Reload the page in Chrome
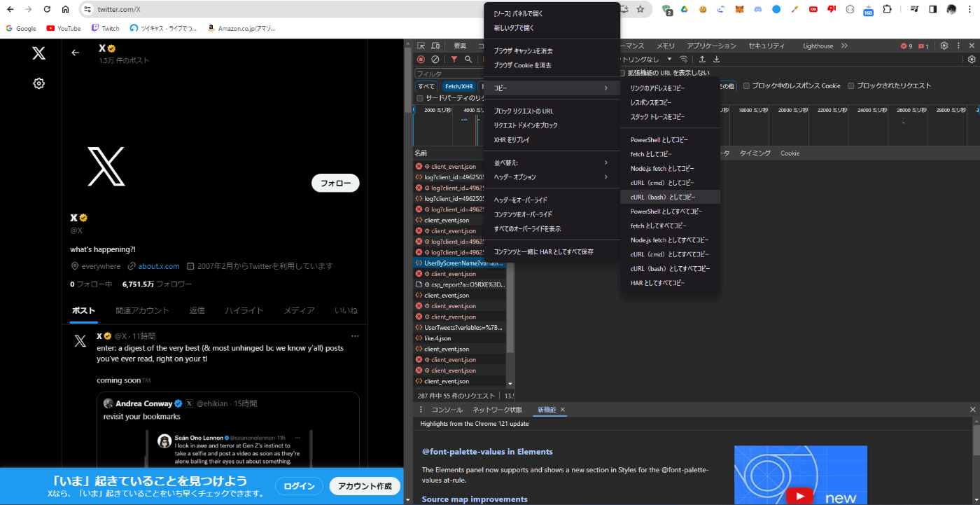This screenshot has width=980, height=505. click(47, 9)
